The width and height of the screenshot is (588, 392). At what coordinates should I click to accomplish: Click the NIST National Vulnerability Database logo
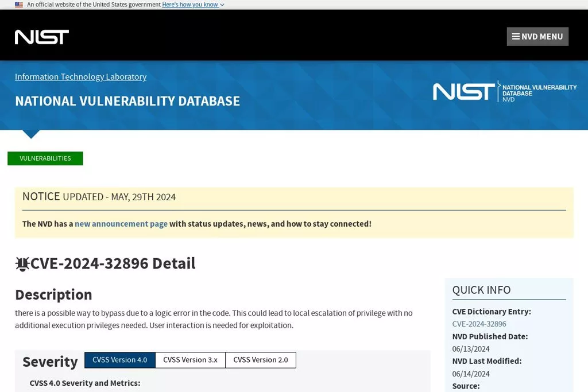504,92
